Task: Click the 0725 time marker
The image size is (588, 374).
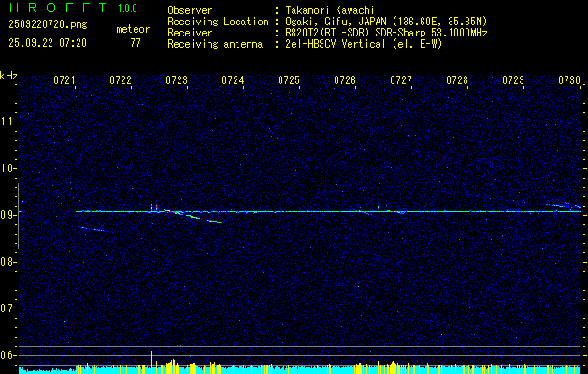Action: coord(288,80)
